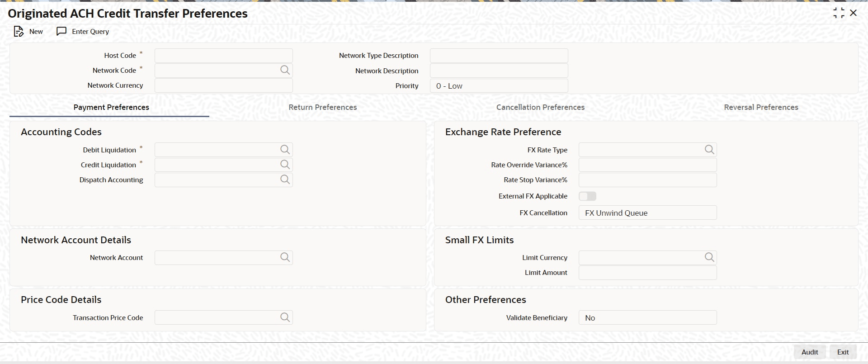Switch to Return Preferences tab
868x364 pixels.
[323, 107]
